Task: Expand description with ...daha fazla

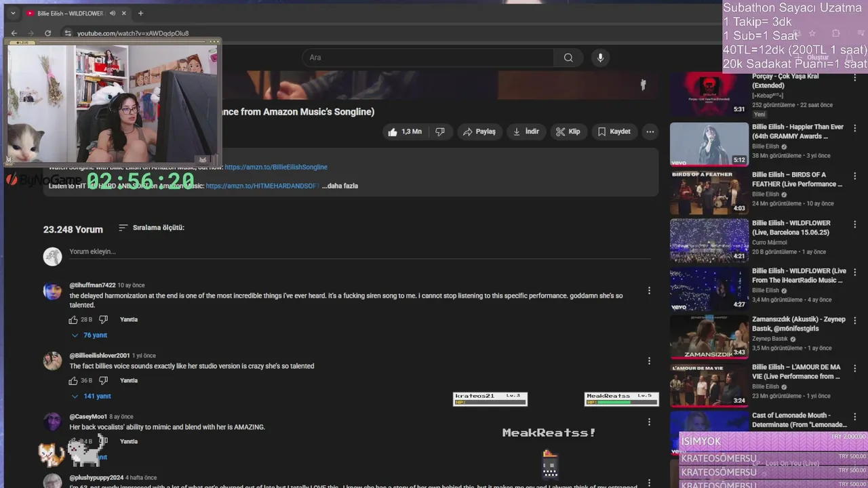Action: tap(340, 186)
